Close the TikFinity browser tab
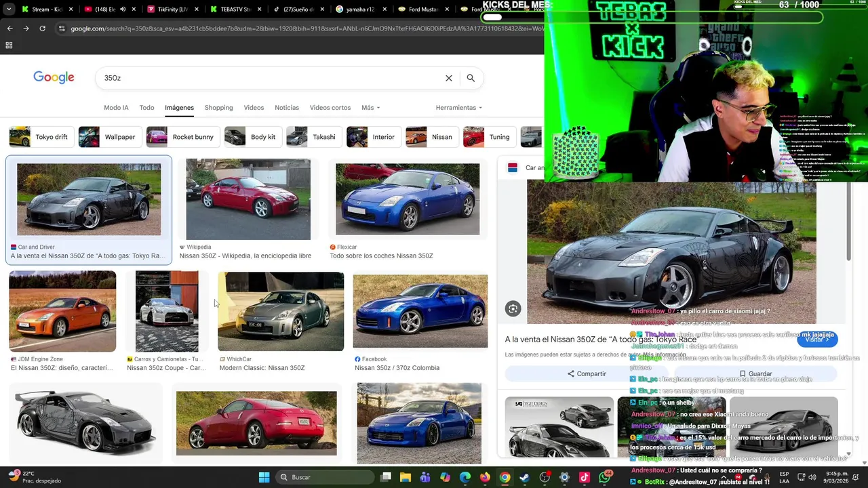The width and height of the screenshot is (868, 488). (x=197, y=9)
